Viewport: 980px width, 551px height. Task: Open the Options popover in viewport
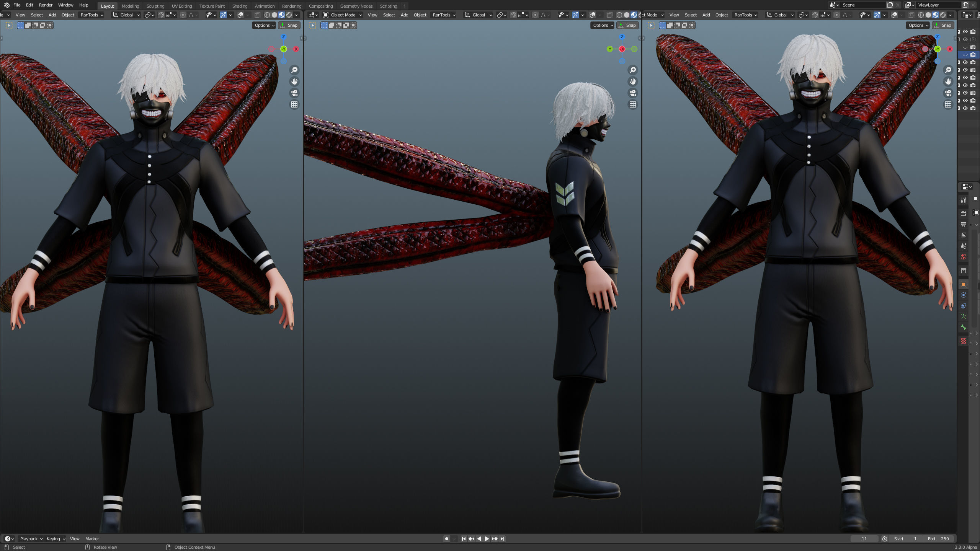(x=263, y=25)
